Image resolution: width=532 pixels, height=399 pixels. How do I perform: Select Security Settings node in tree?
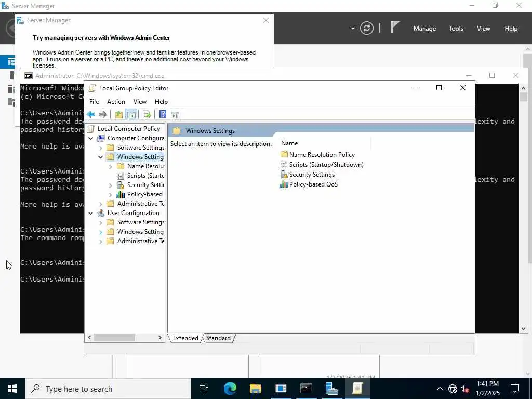pos(145,185)
